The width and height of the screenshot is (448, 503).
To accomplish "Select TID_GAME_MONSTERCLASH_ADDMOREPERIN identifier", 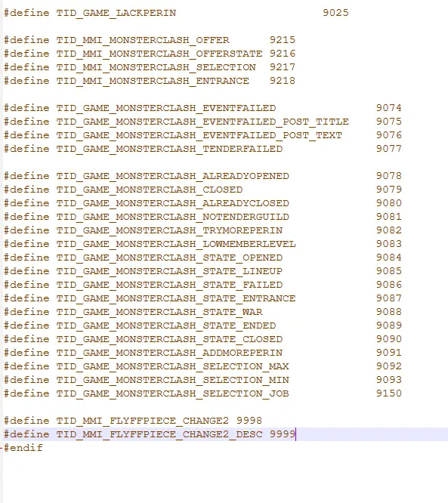I will [169, 353].
